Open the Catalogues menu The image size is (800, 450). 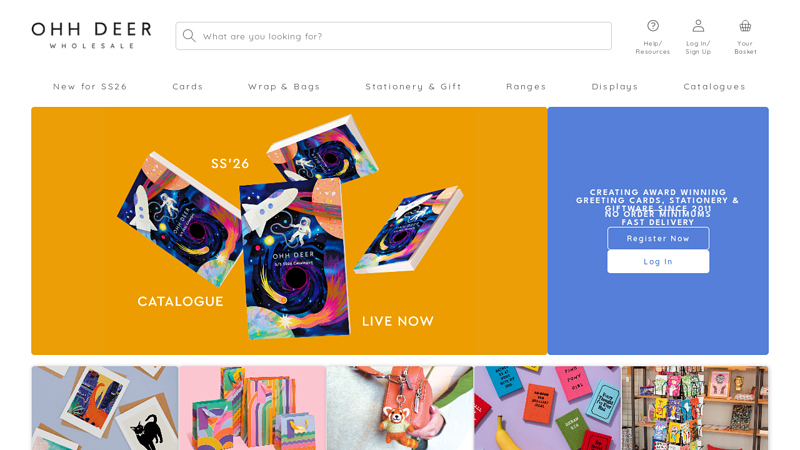714,87
